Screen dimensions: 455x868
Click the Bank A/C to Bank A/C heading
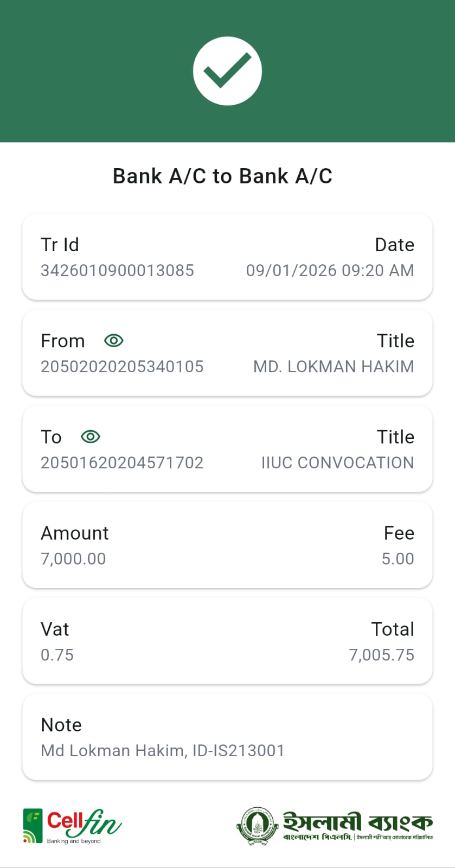(222, 176)
